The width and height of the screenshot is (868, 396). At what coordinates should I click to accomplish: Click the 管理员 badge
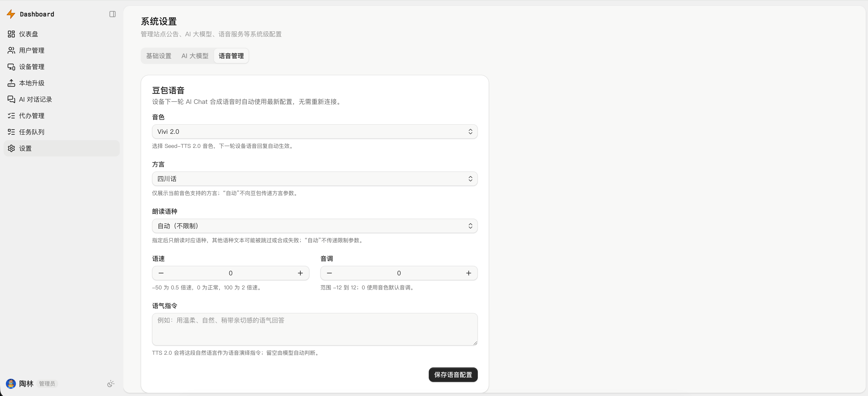pos(47,384)
